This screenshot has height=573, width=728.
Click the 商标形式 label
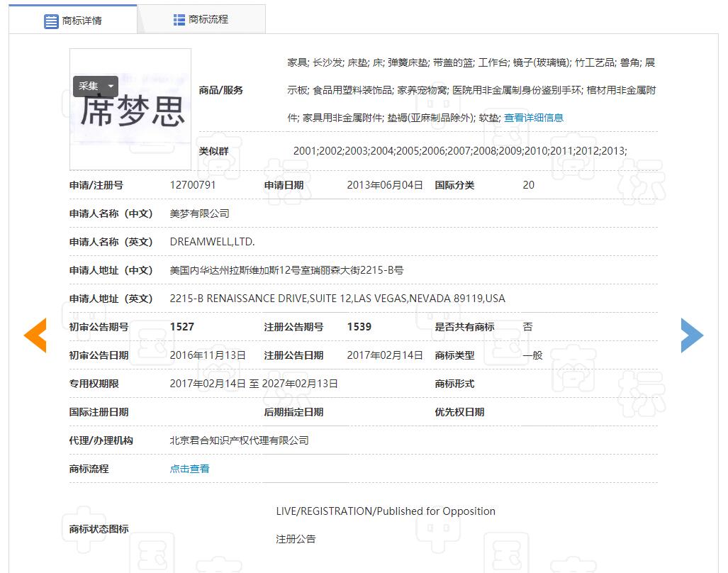pyautogui.click(x=454, y=384)
